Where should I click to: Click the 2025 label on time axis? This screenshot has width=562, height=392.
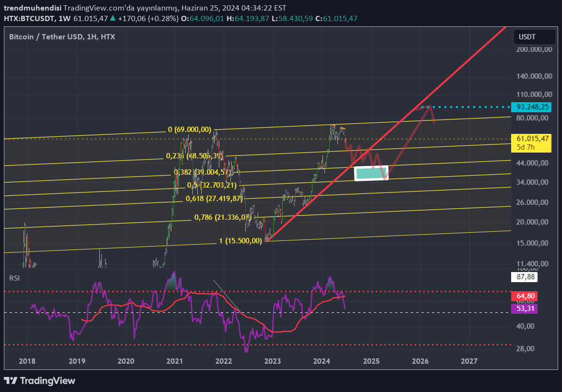371,361
